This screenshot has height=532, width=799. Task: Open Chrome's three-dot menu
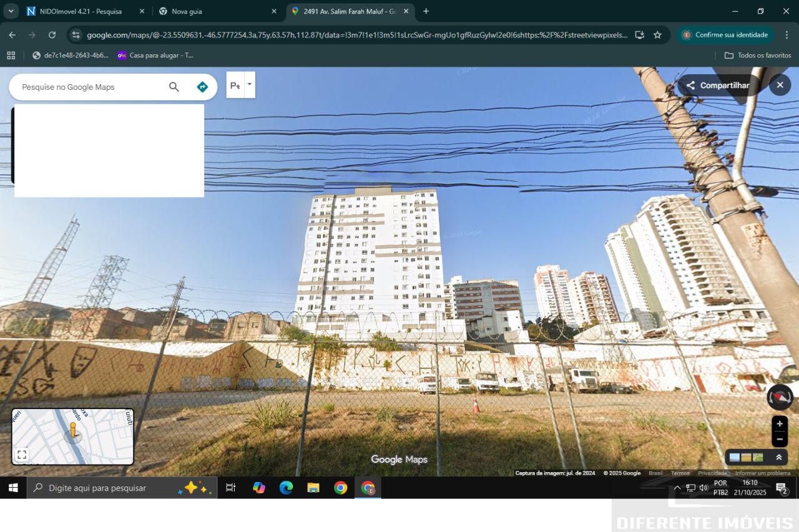[787, 35]
